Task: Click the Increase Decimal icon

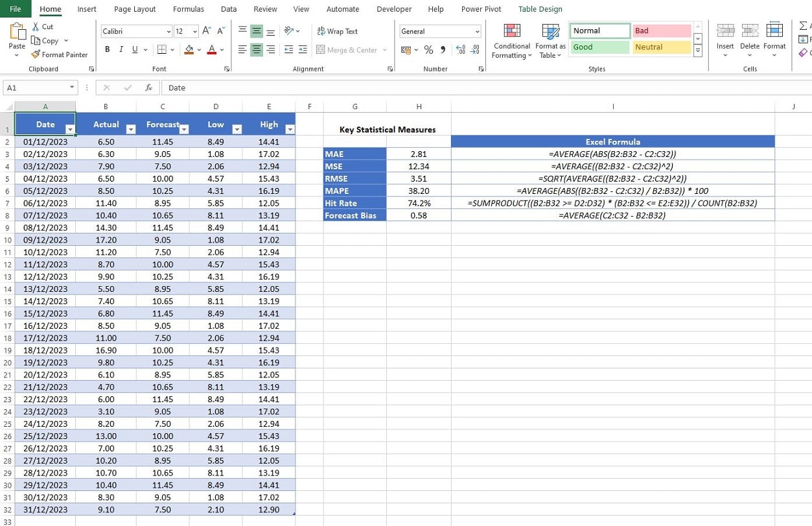Action: click(x=461, y=49)
